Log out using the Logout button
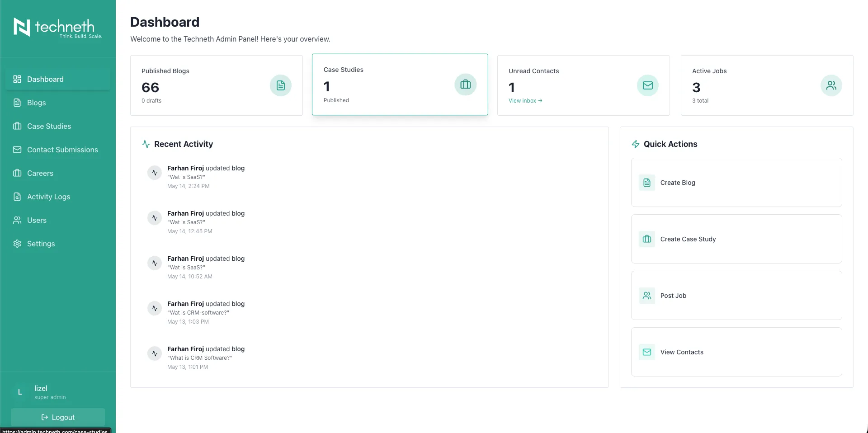 (x=58, y=417)
